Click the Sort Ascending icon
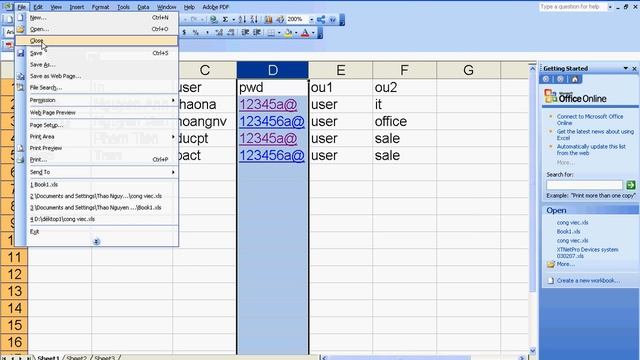The width and height of the screenshot is (640, 360). coord(242,19)
